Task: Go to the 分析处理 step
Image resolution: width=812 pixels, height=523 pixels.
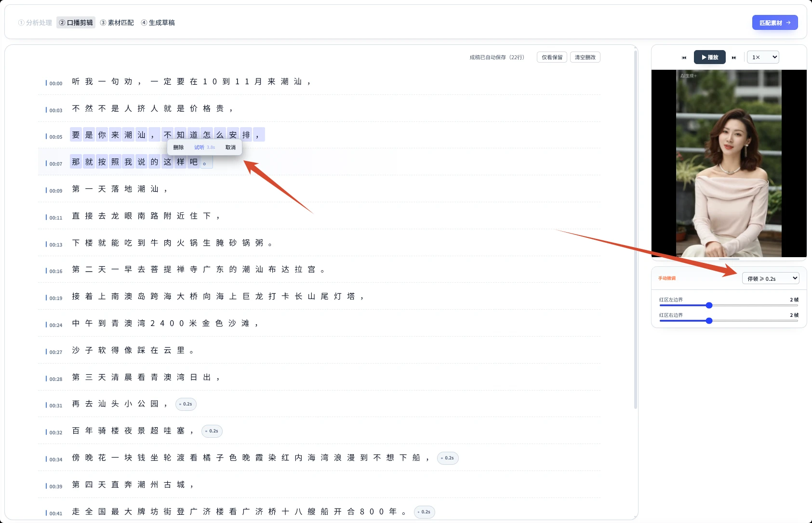Action: pyautogui.click(x=35, y=23)
